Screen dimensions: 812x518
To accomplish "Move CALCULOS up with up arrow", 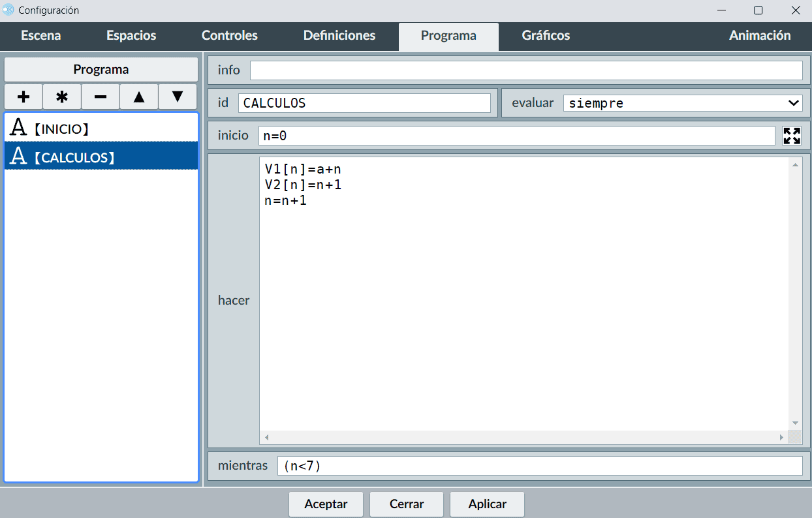I will (x=139, y=97).
